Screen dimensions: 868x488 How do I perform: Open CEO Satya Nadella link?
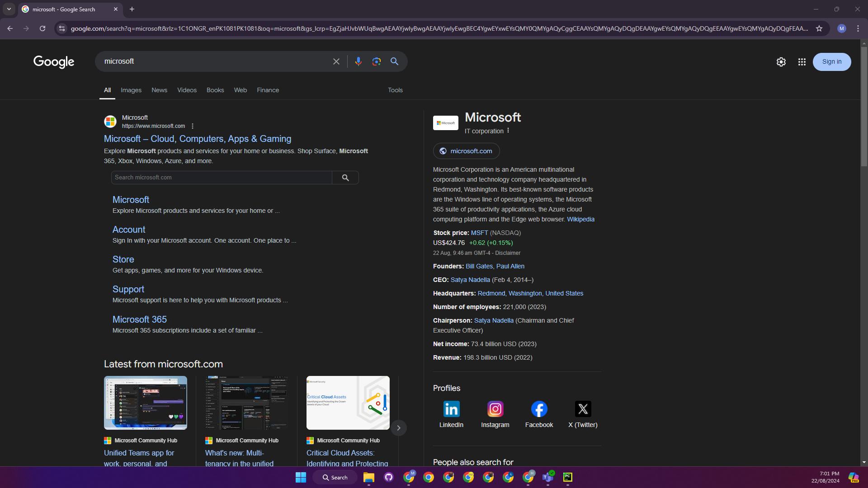470,280
